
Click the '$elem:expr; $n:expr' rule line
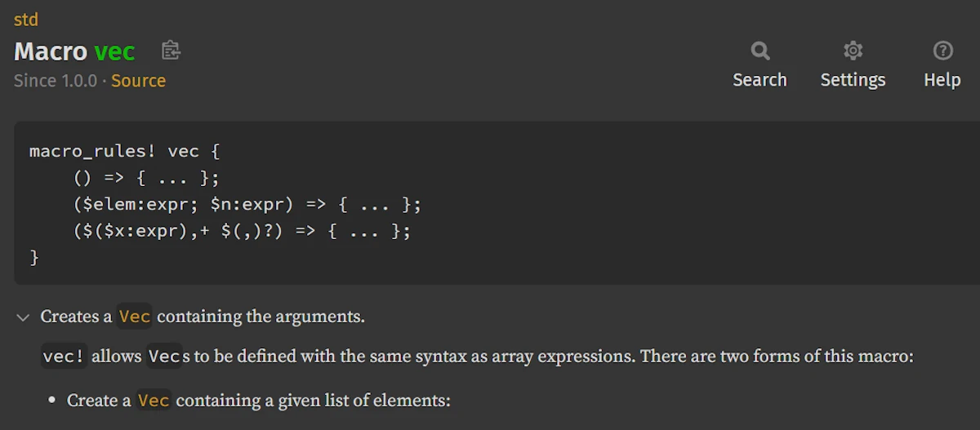pos(247,204)
